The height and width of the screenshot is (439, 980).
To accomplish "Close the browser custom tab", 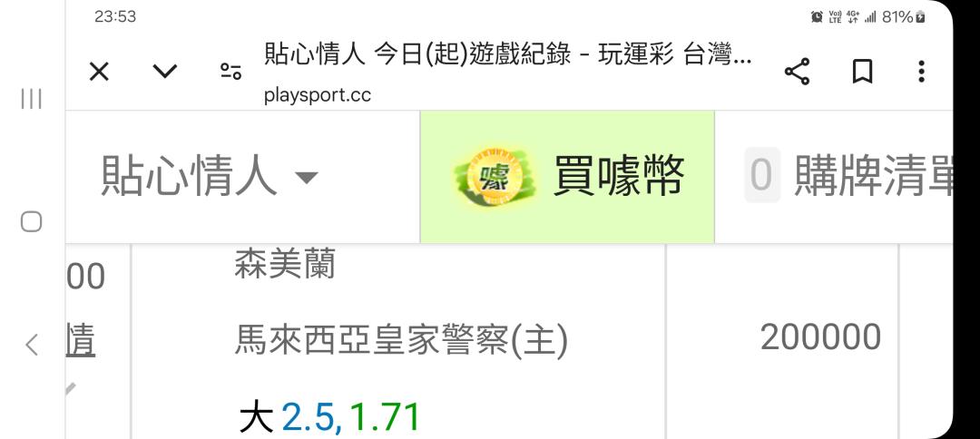I will (99, 72).
